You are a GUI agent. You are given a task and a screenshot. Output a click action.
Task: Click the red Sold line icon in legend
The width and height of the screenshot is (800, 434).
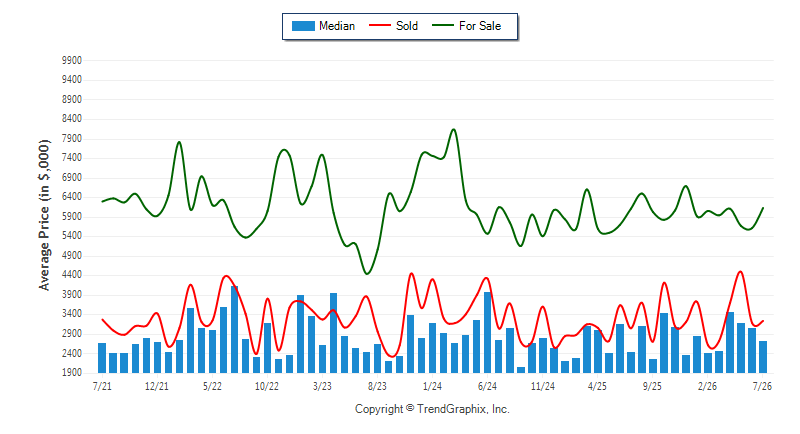pyautogui.click(x=380, y=25)
